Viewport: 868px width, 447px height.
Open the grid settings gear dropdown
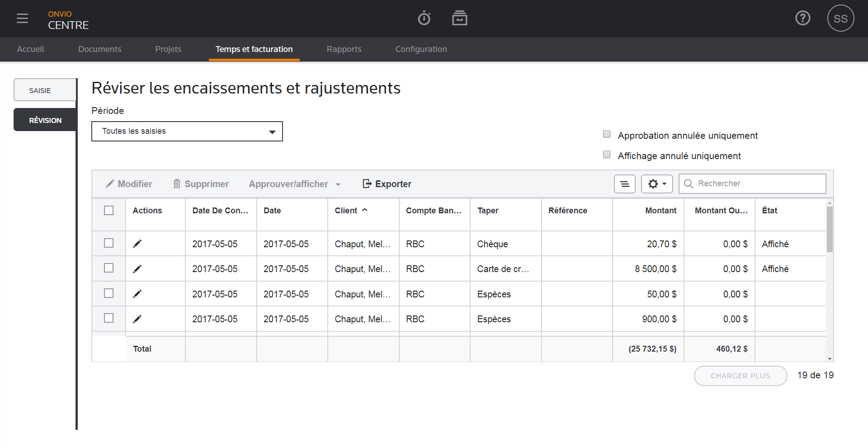tap(657, 184)
